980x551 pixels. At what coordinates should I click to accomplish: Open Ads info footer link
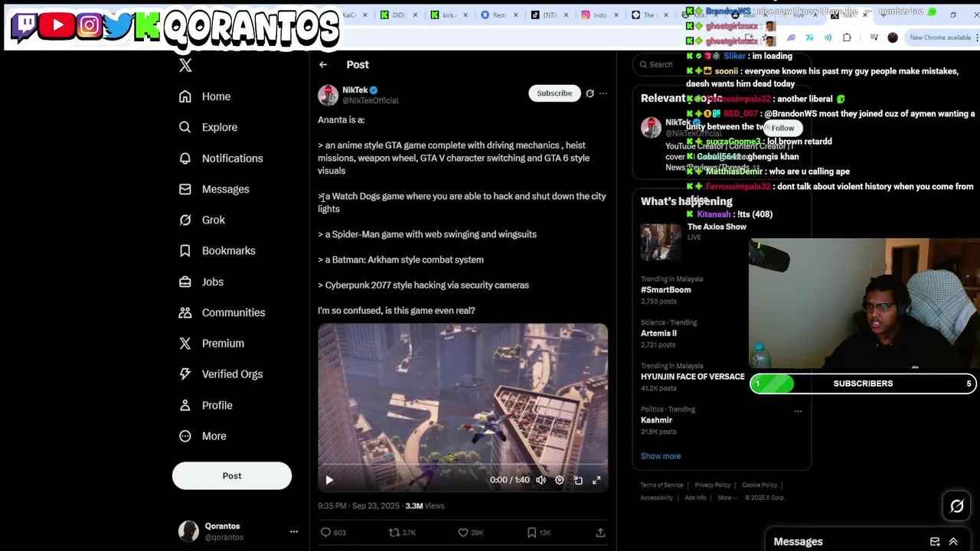tap(696, 497)
